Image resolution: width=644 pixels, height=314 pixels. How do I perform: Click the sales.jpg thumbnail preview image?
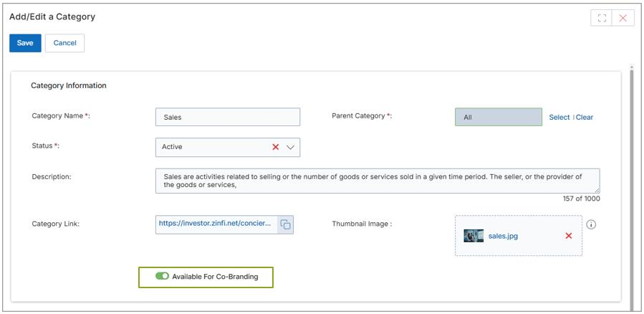coord(474,236)
